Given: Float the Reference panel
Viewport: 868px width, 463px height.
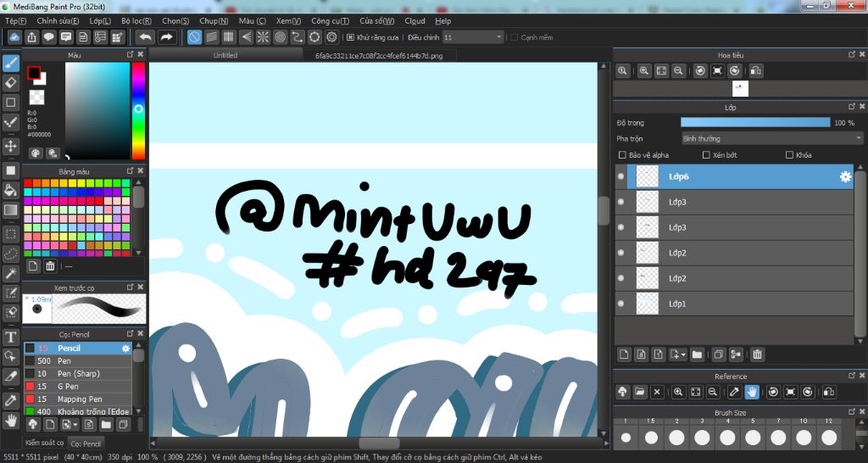Looking at the screenshot, I should [x=852, y=376].
